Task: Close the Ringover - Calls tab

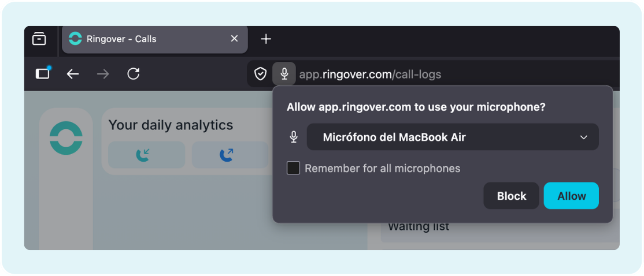Action: click(234, 39)
